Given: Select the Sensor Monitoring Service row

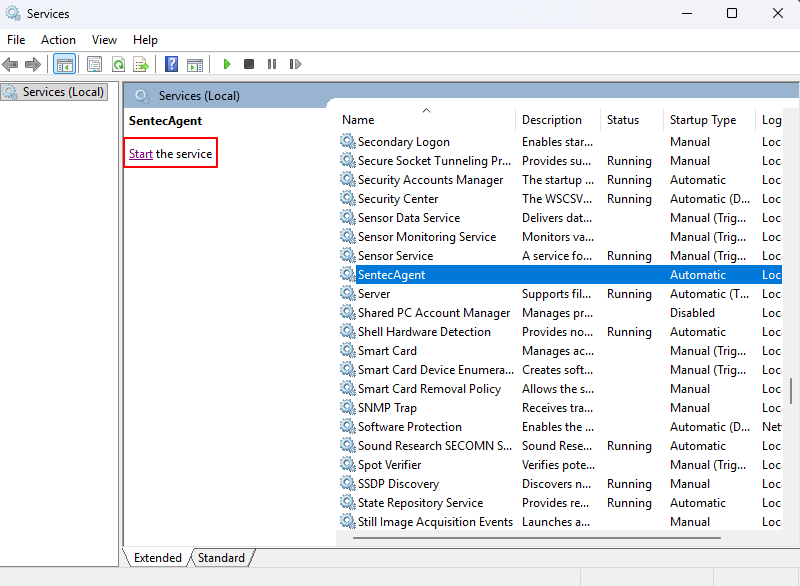Looking at the screenshot, I should pos(561,237).
